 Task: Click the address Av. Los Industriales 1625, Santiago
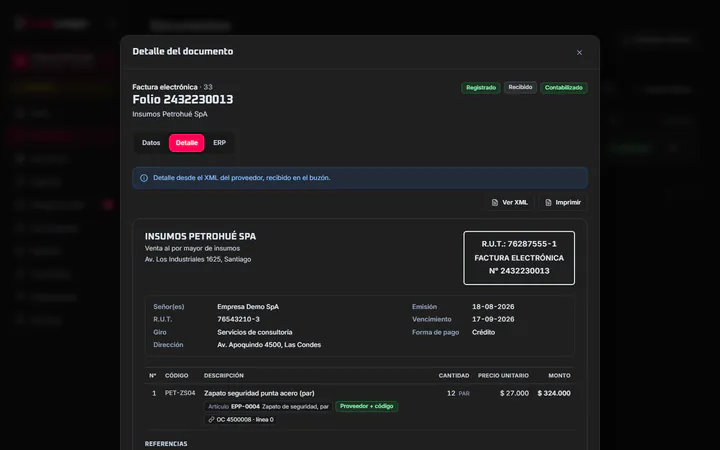198,259
